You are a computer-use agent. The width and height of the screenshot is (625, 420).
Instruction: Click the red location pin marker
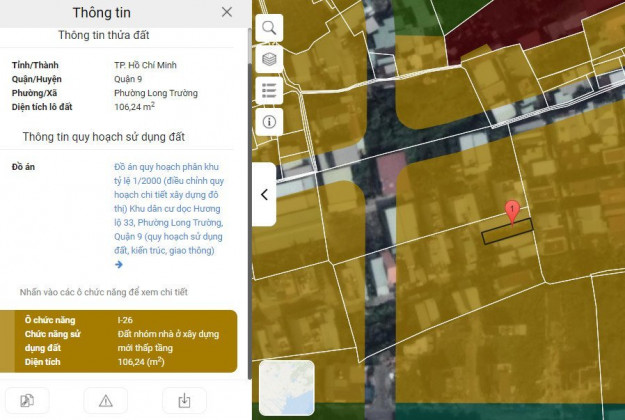pos(512,211)
